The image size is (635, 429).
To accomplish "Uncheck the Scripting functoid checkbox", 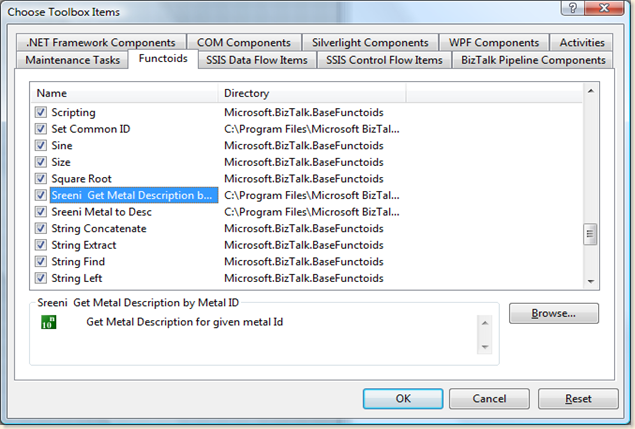I will [x=41, y=113].
